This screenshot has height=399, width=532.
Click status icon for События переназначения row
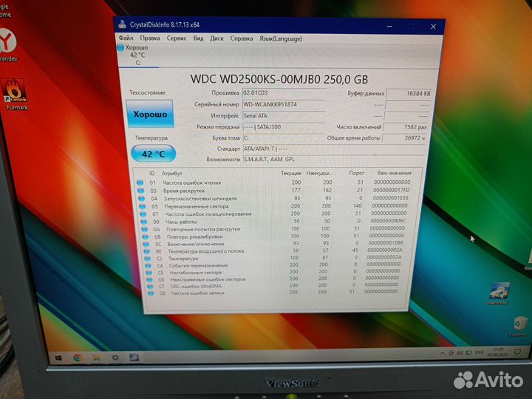(x=148, y=266)
